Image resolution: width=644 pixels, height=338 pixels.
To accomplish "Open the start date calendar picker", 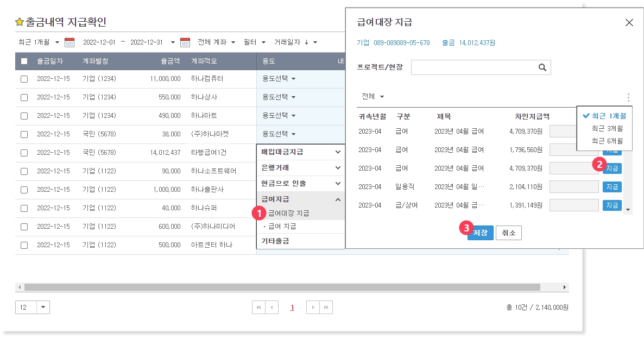I will pyautogui.click(x=70, y=42).
